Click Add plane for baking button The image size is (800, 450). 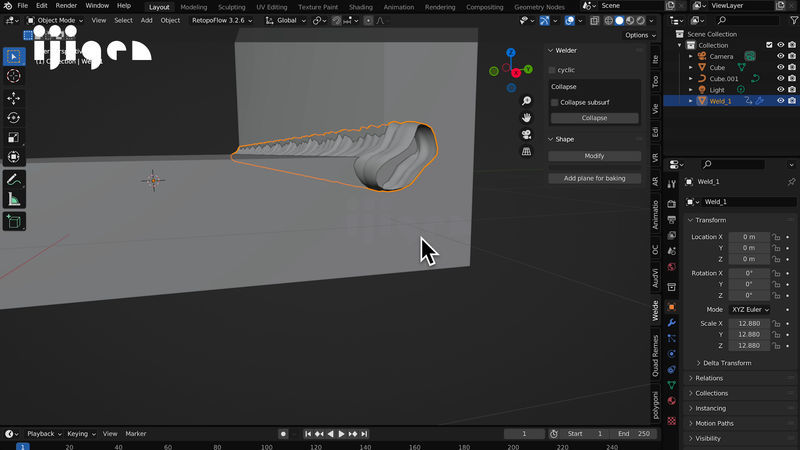[x=594, y=179]
